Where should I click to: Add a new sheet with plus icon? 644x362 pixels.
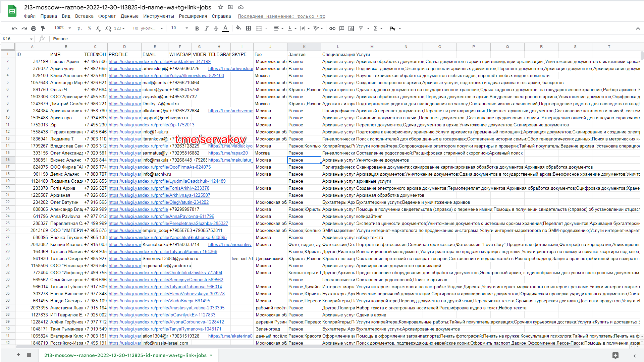[18, 355]
